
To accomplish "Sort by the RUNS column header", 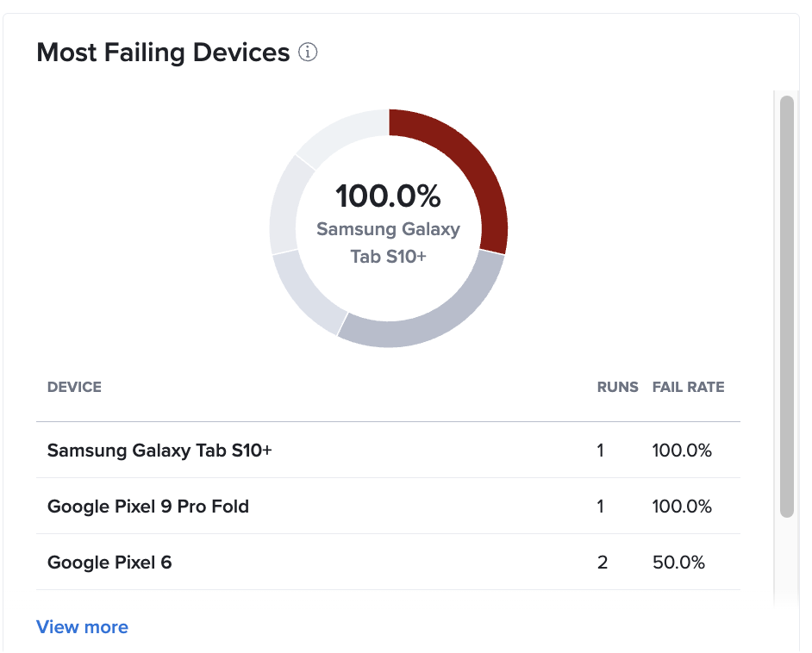I will [617, 387].
